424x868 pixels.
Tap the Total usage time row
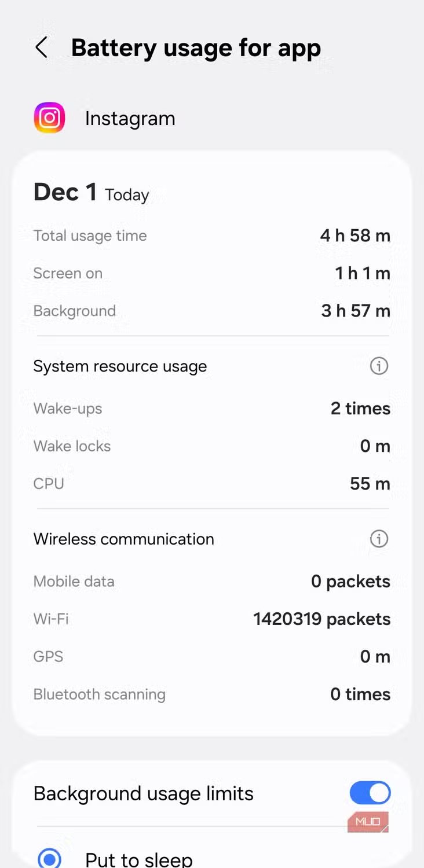point(211,236)
